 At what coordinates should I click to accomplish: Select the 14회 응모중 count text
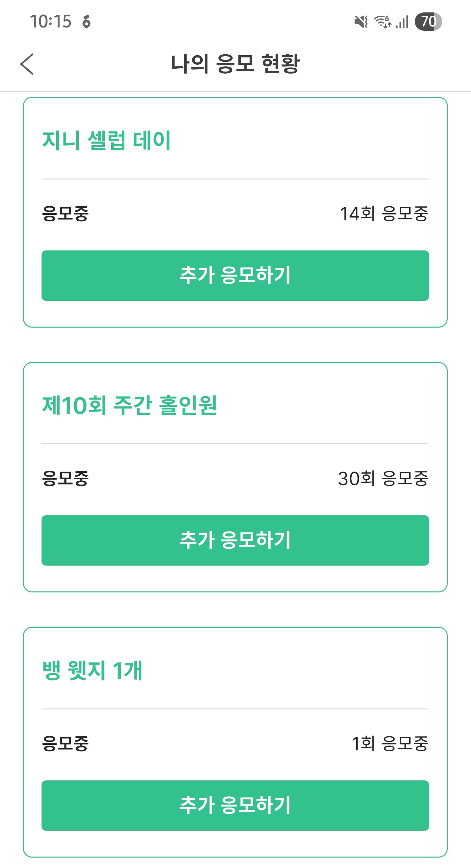tap(384, 213)
